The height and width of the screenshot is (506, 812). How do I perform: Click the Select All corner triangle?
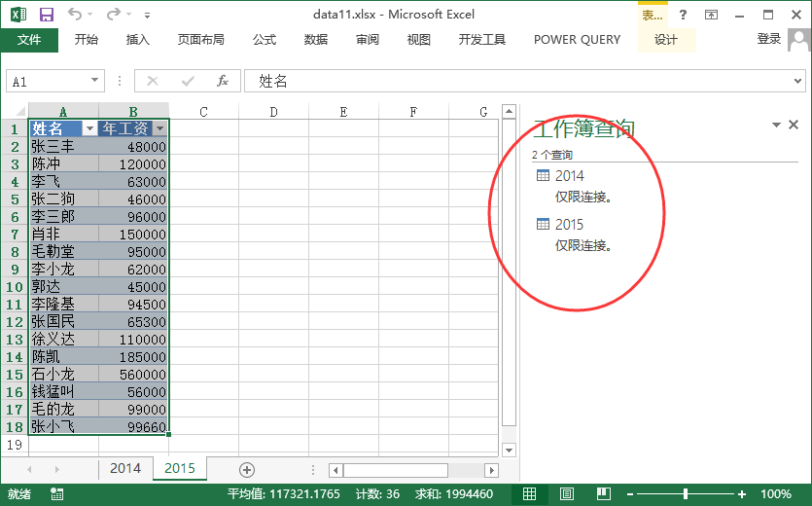point(20,112)
